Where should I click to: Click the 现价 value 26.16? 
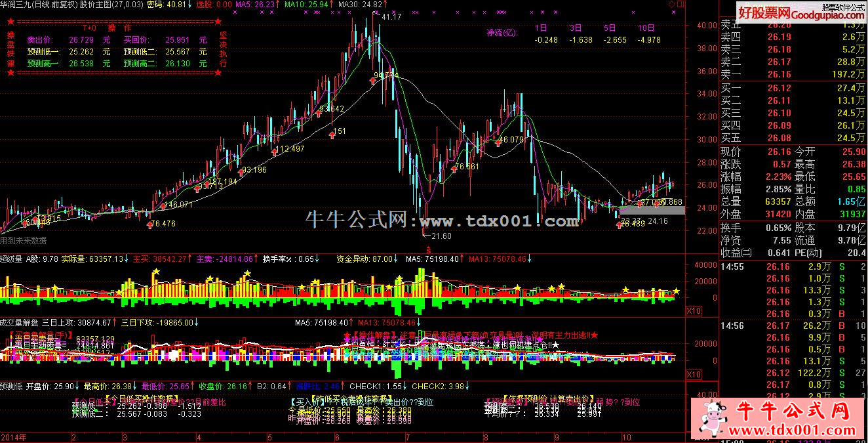click(x=779, y=152)
